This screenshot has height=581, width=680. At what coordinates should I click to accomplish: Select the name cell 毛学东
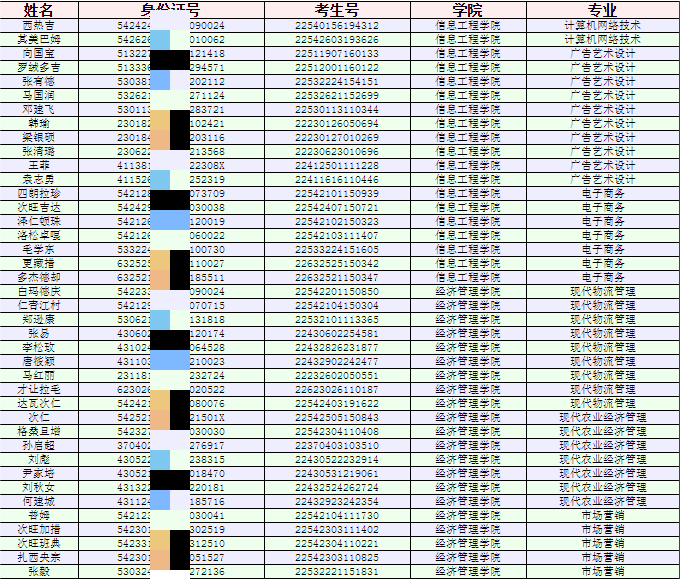39,249
